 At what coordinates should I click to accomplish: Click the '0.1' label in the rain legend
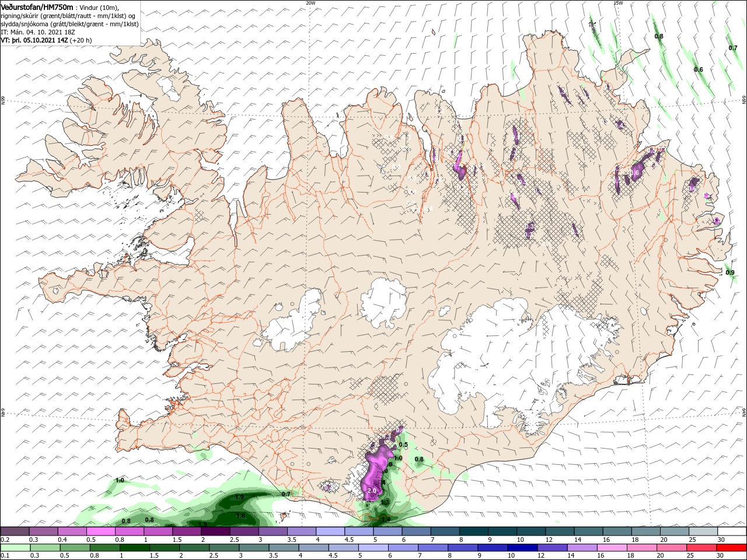point(5,556)
